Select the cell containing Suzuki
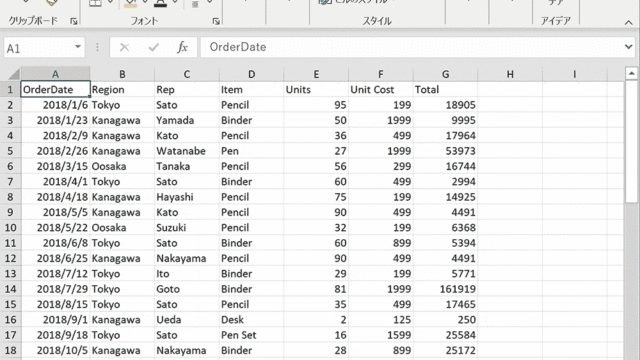The height and width of the screenshot is (360, 640). coord(187,228)
